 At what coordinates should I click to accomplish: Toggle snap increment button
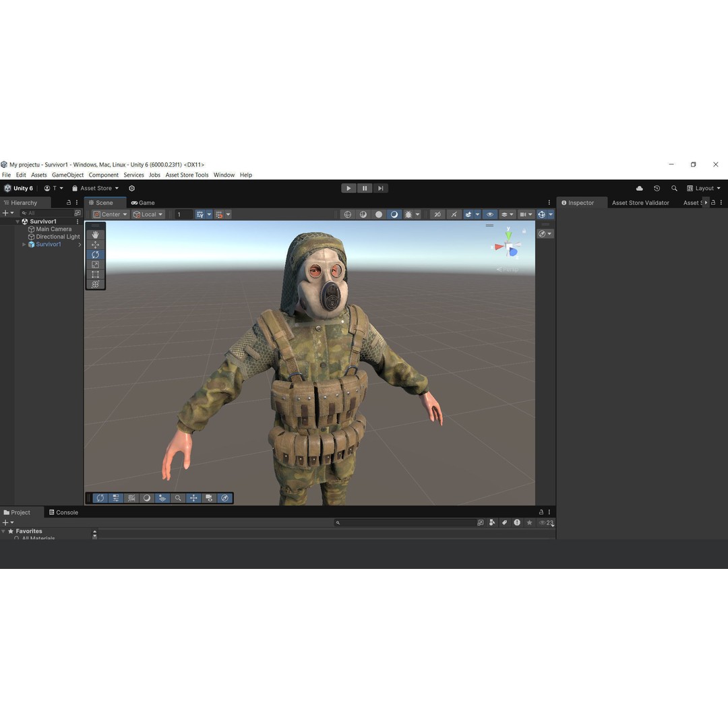pyautogui.click(x=219, y=214)
